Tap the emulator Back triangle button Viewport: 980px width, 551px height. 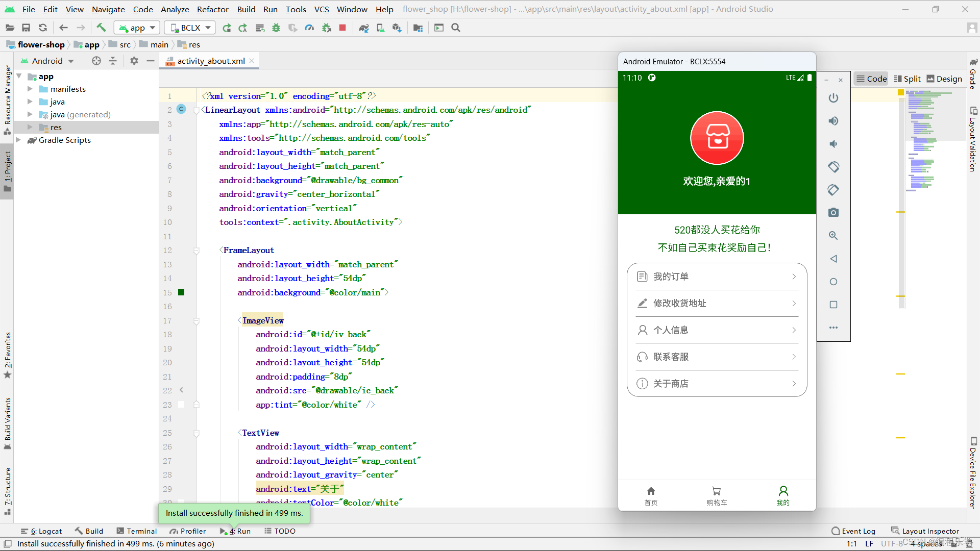coord(834,259)
